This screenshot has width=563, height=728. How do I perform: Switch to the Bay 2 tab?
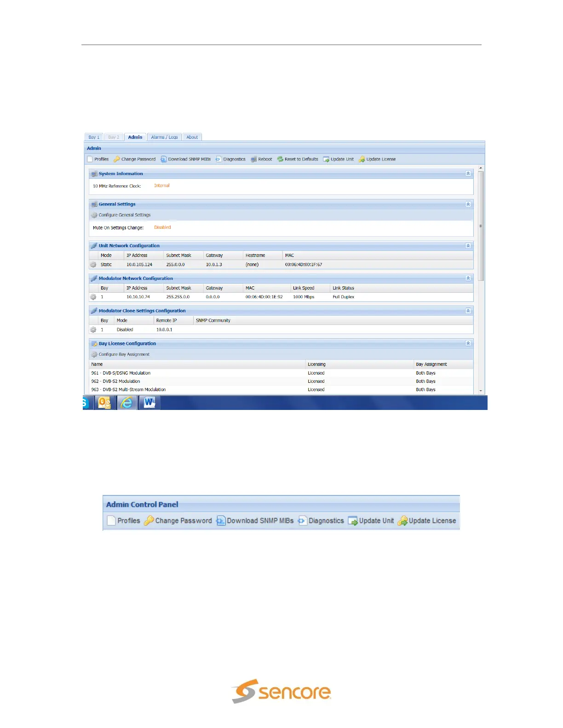pos(114,137)
